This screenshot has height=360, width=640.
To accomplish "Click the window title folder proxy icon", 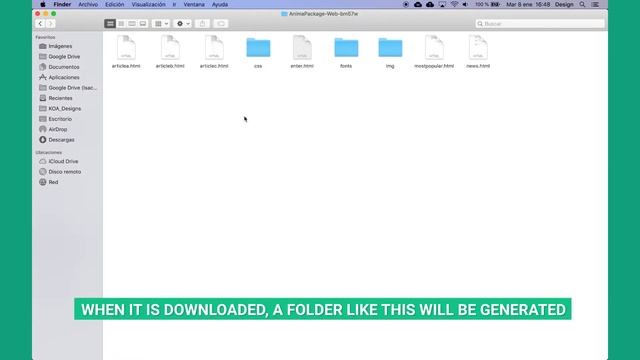I will 284,14.
